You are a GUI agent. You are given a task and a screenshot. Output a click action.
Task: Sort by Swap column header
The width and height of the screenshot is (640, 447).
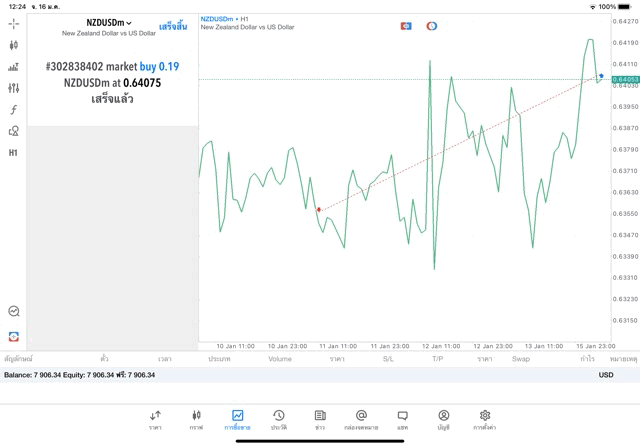(521, 359)
